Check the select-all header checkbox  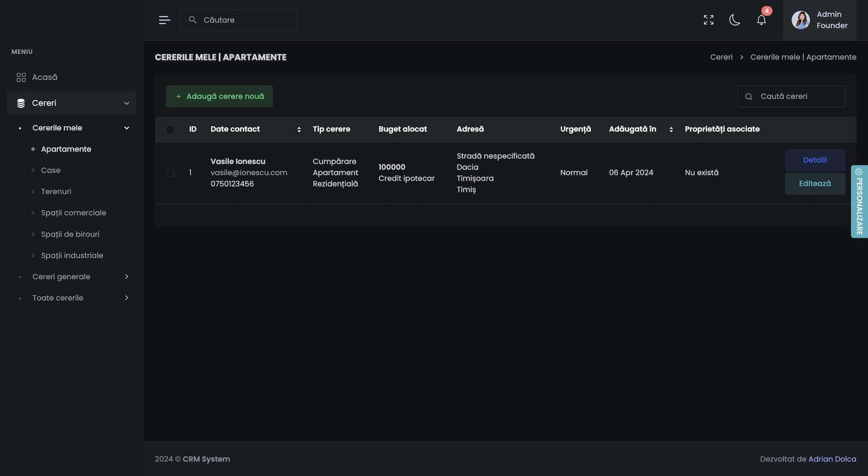tap(170, 129)
